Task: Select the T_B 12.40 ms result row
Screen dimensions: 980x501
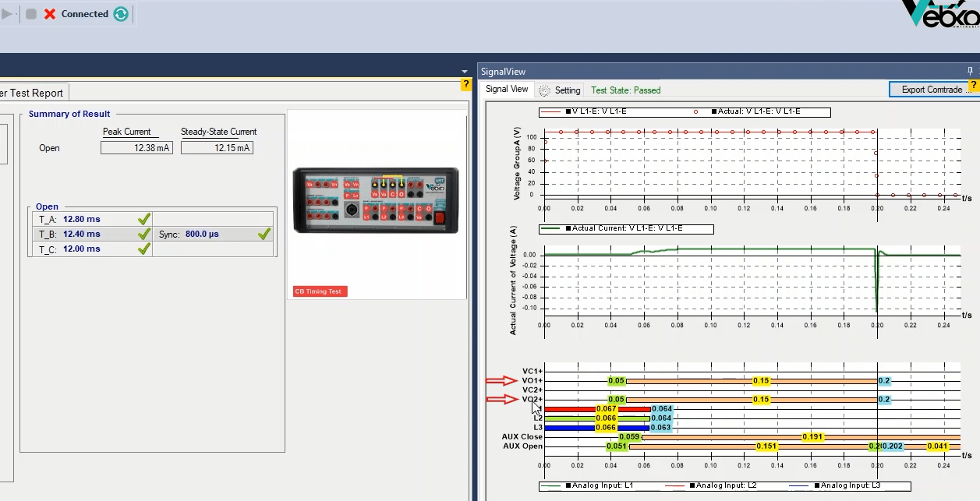Action: click(82, 234)
